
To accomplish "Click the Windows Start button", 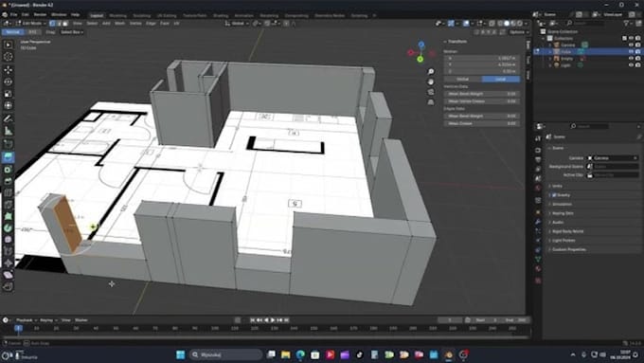I will [x=180, y=354].
